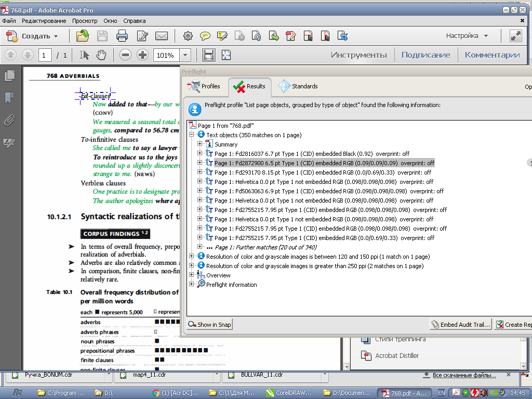The width and height of the screenshot is (532, 399).
Task: Click the fit one full page icon
Action: point(227,55)
